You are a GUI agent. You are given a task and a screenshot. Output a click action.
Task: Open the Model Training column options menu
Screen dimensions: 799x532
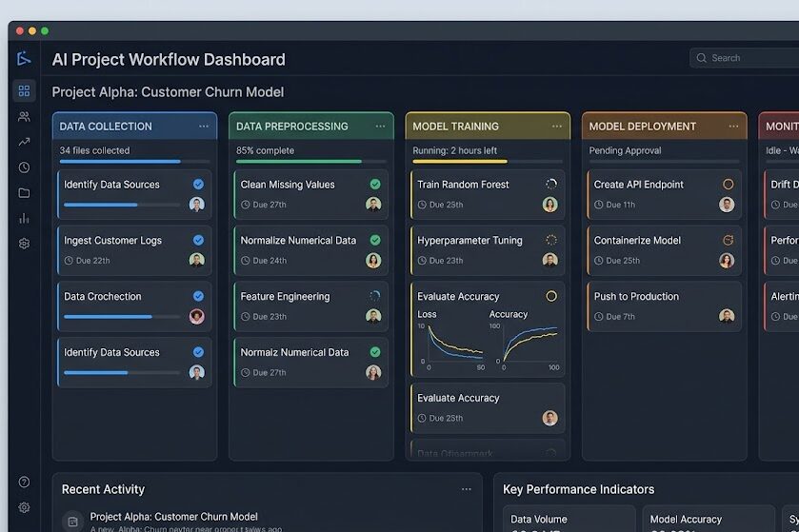point(557,127)
